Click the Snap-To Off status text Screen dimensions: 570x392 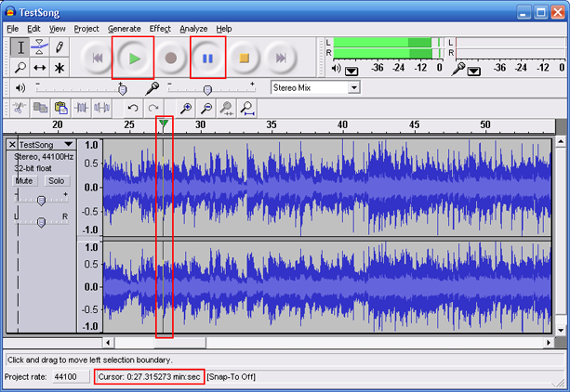232,377
